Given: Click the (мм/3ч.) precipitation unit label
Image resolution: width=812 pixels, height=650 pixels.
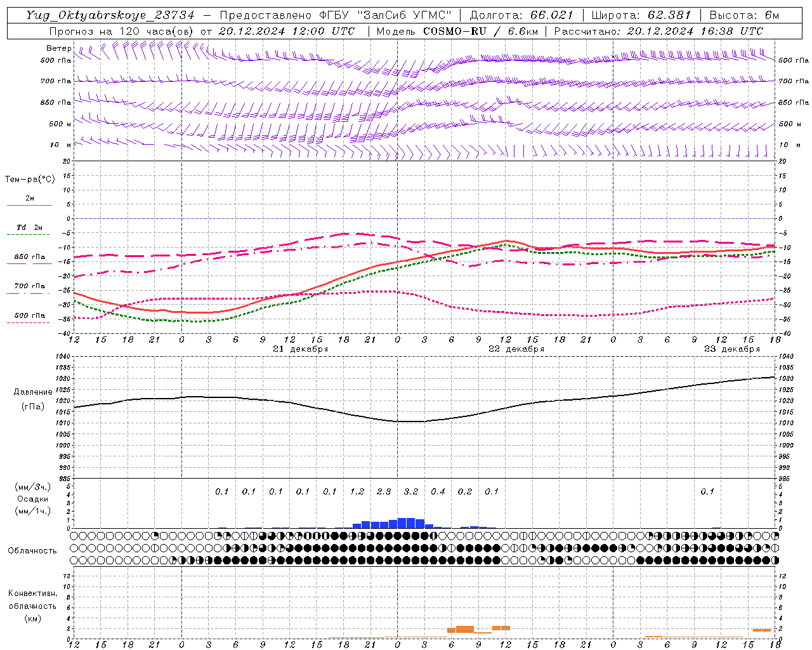Looking at the screenshot, I should [32, 487].
